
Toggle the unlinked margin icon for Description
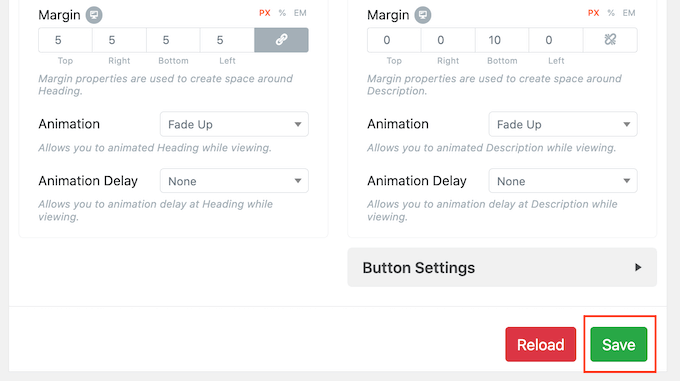[610, 40]
